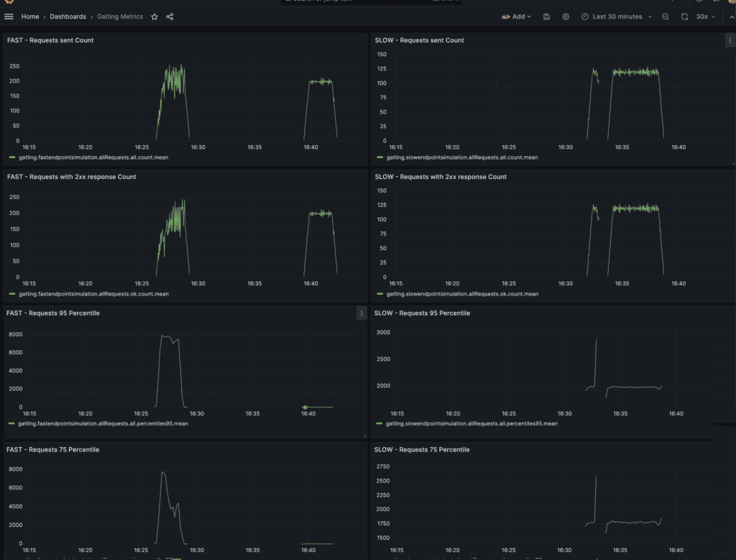Image resolution: width=736 pixels, height=560 pixels.
Task: Save the dashboard with the disk icon
Action: pyautogui.click(x=547, y=17)
